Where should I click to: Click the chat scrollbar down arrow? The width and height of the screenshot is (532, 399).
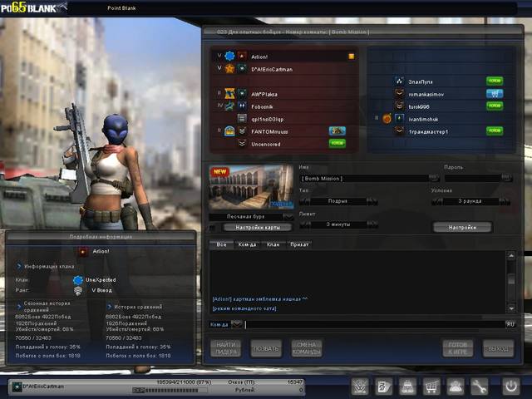[x=511, y=308]
